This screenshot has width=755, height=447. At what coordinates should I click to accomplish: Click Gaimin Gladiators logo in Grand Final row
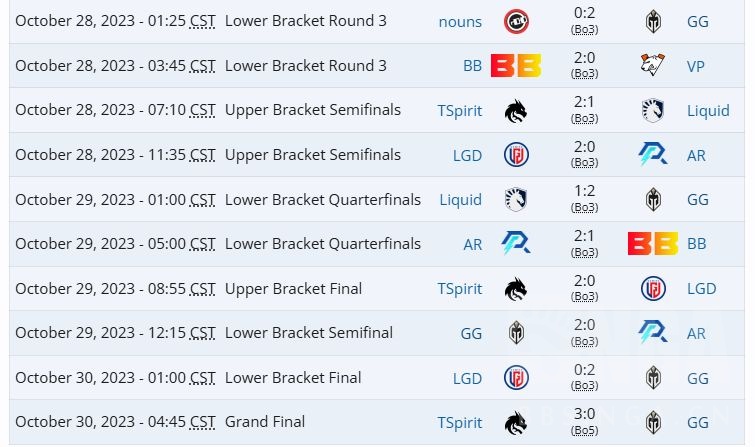click(653, 422)
